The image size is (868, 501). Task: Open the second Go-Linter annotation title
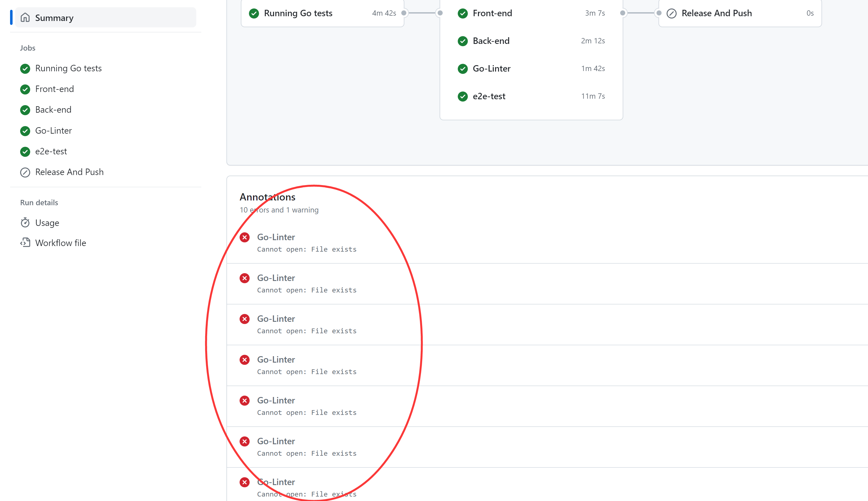[x=276, y=278]
